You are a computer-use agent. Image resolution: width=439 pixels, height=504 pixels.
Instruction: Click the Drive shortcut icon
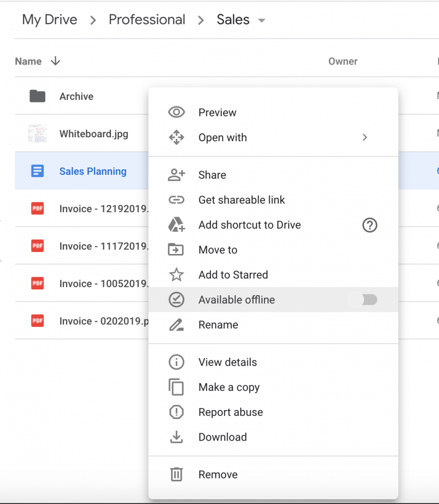176,225
